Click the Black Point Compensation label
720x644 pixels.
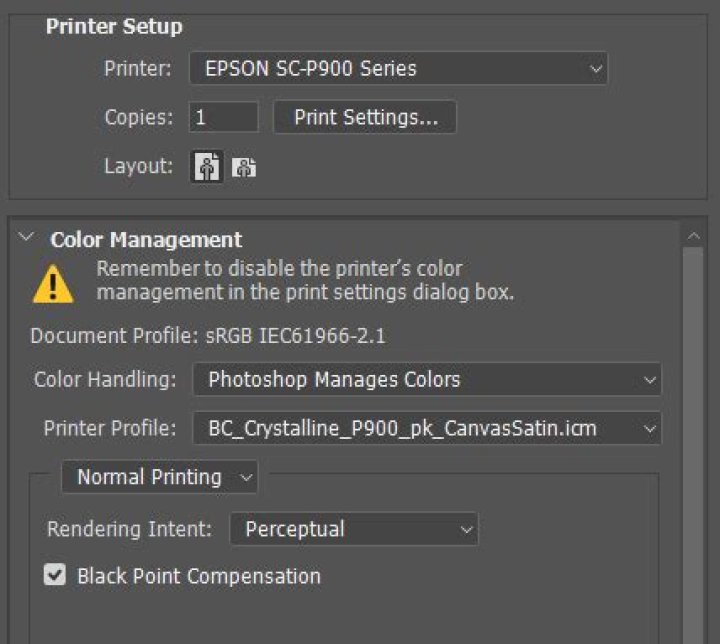(x=199, y=576)
